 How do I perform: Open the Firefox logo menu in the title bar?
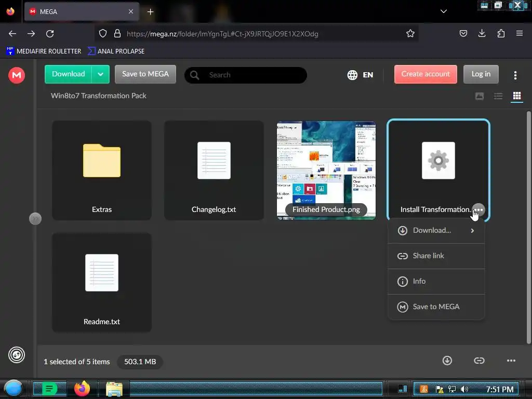(10, 11)
